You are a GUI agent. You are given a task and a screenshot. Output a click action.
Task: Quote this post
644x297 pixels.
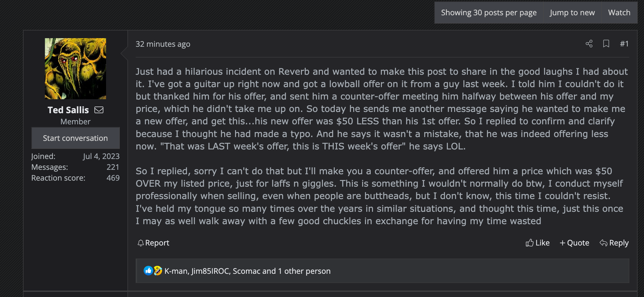(575, 243)
